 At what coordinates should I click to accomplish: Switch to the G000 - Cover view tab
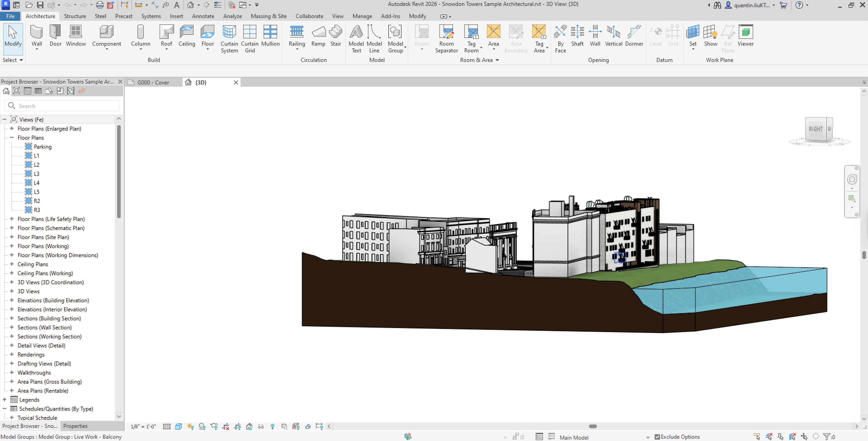click(153, 82)
